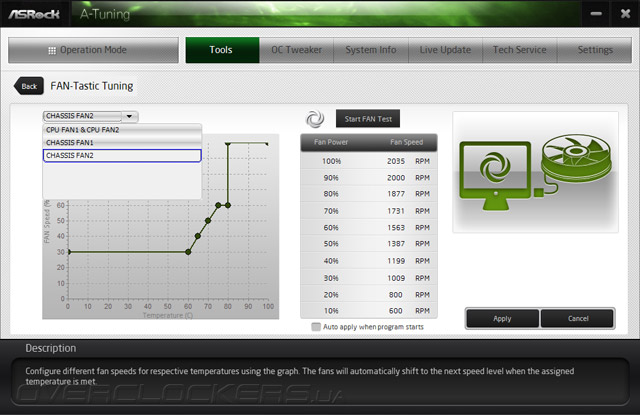Click the Fan Power column header

[x=331, y=142]
